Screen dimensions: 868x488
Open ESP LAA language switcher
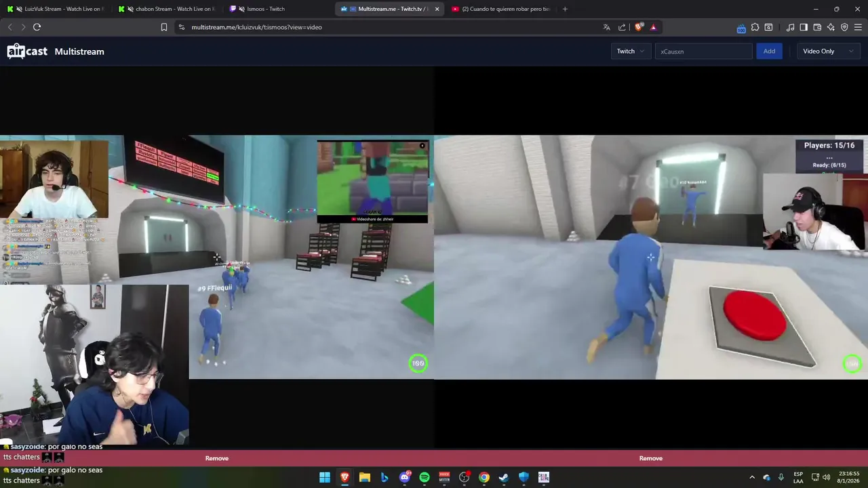[798, 477]
